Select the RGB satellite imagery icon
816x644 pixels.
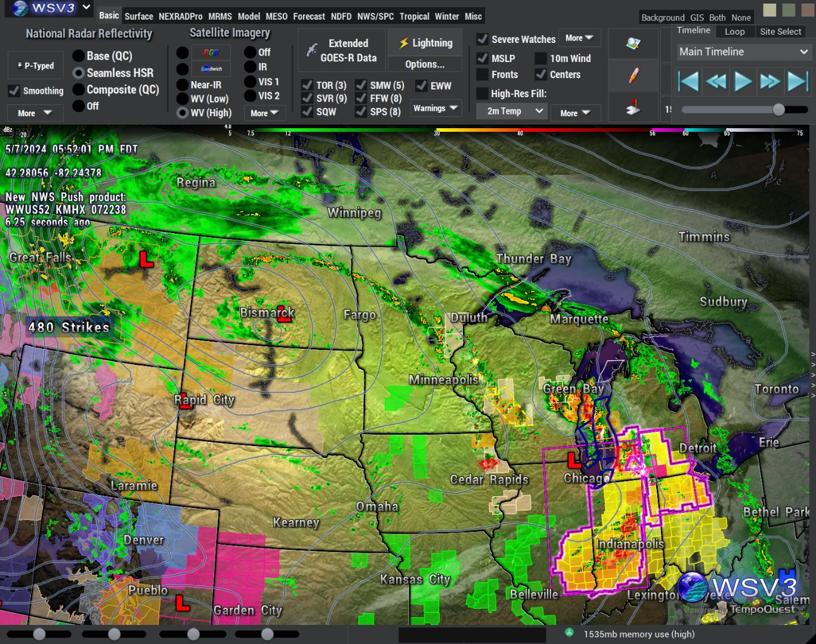211,52
